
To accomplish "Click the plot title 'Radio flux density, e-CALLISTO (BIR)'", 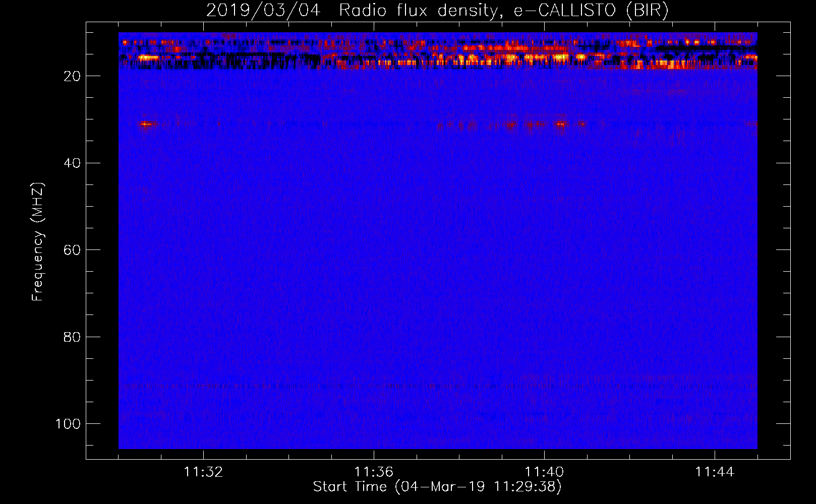I will 504,10.
